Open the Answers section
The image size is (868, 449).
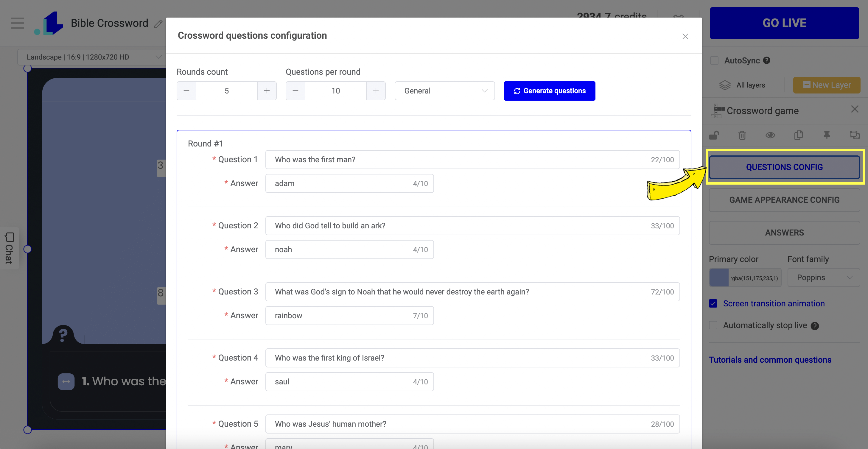click(x=784, y=233)
